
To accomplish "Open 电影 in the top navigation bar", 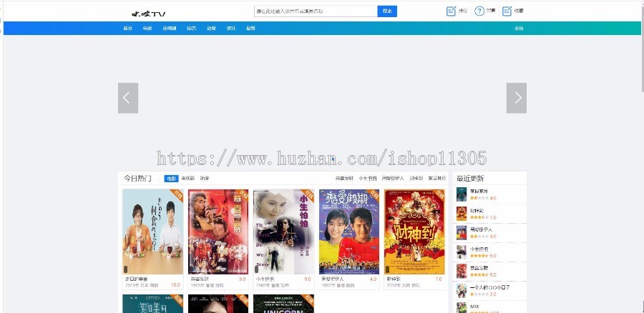I will [147, 29].
